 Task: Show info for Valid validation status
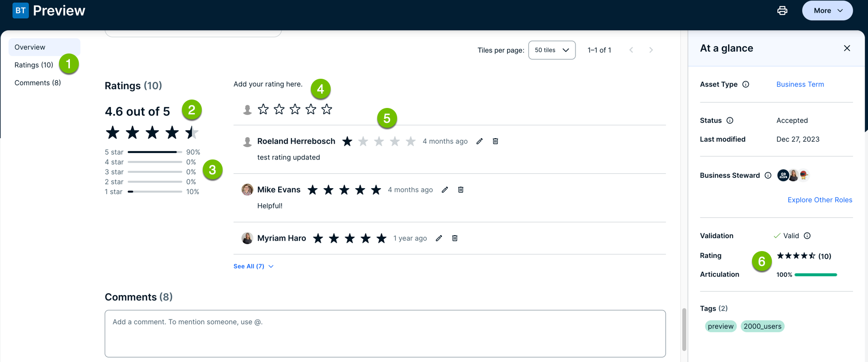click(x=807, y=236)
